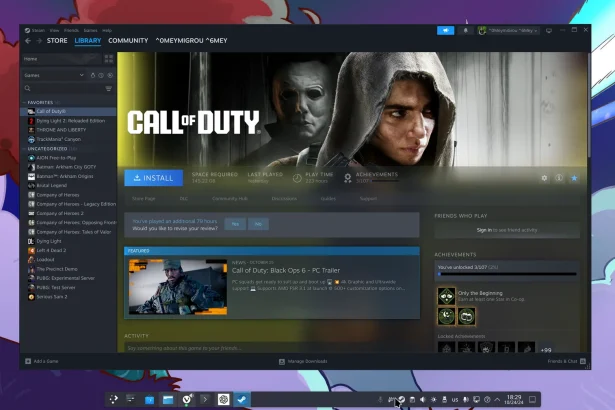Click the Steam tray icon

point(402,399)
